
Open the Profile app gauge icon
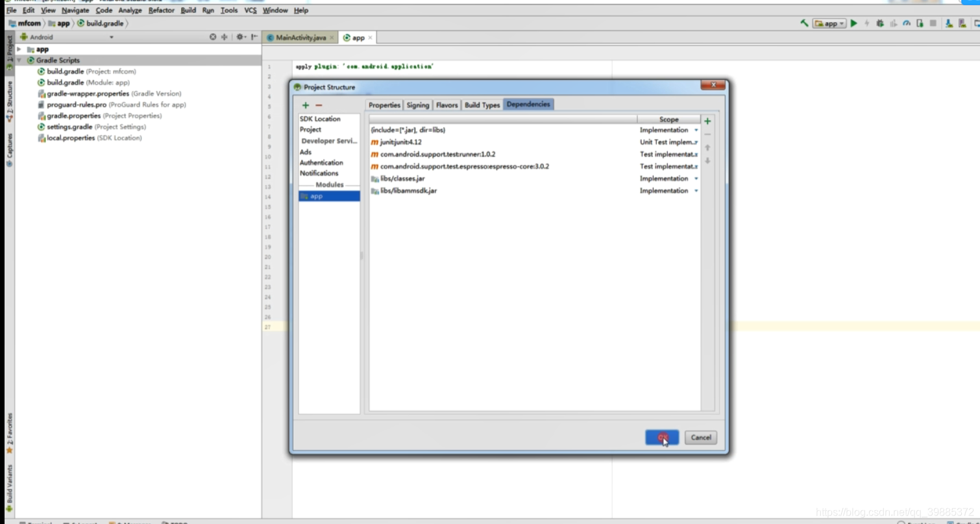pos(907,23)
